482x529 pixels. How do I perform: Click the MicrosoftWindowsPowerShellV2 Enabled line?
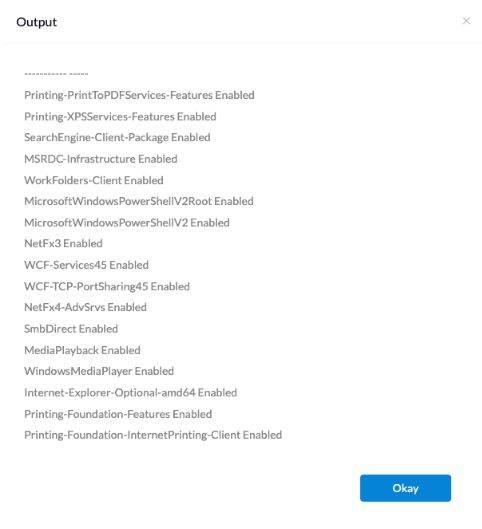[x=127, y=223]
